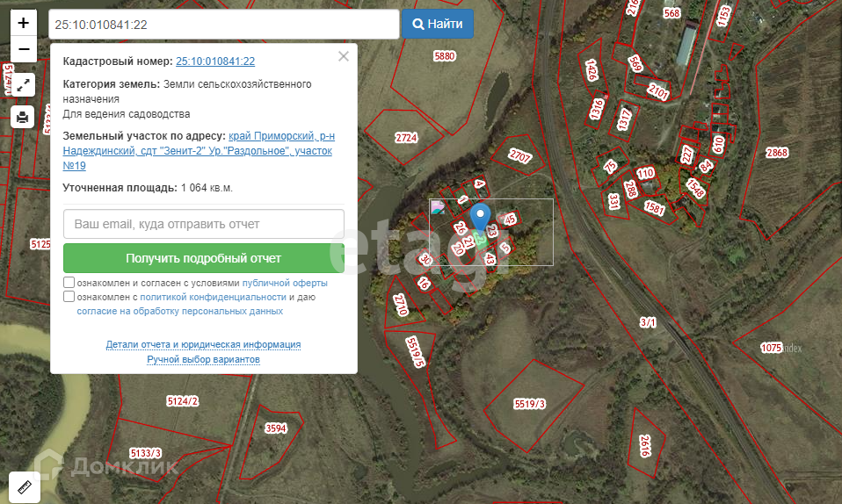Select parcel labeled 1316 on map
This screenshot has width=842, height=504.
[596, 109]
